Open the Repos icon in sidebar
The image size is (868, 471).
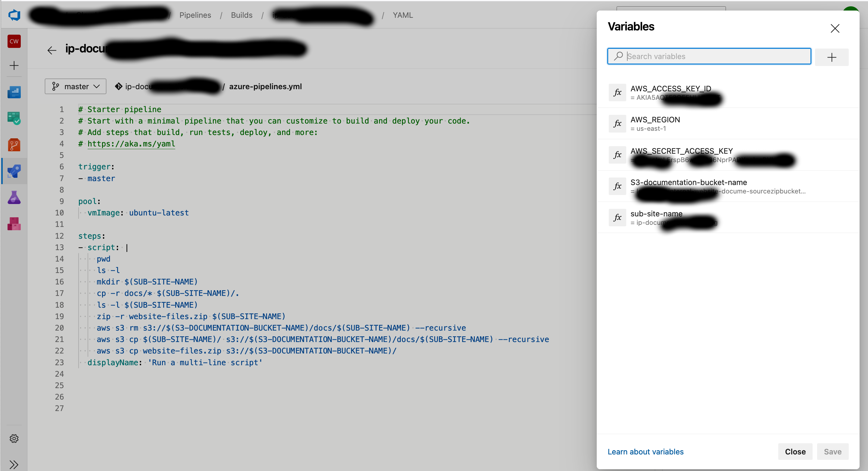pos(14,145)
